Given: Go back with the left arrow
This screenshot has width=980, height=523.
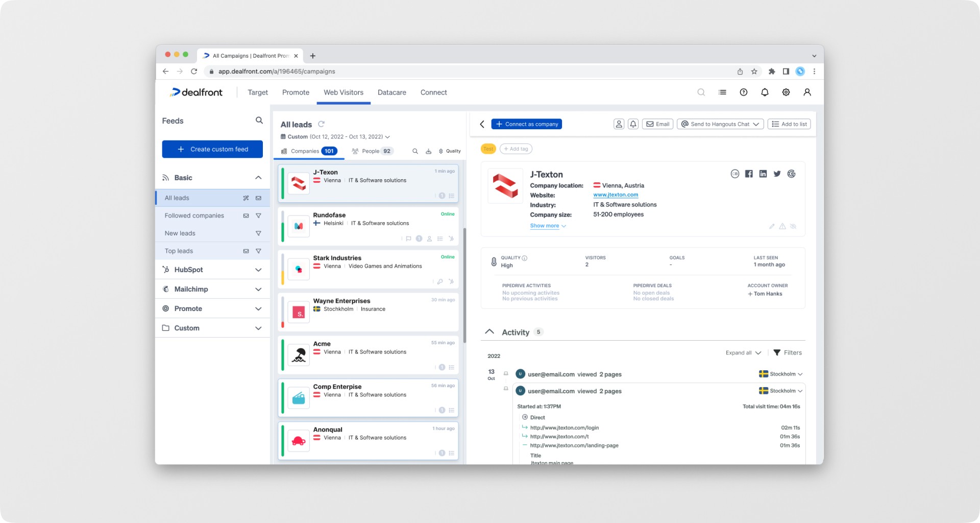Looking at the screenshot, I should [x=482, y=124].
